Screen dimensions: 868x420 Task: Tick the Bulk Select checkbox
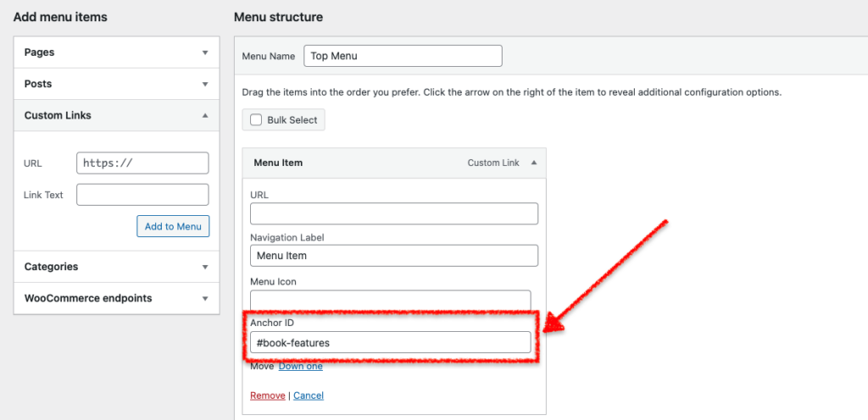[x=256, y=120]
